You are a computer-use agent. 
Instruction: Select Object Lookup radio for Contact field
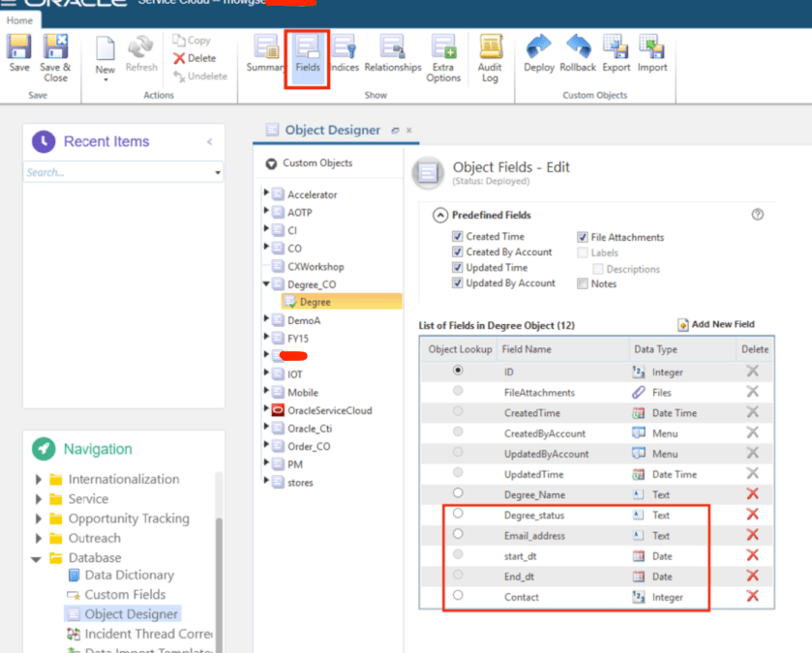(x=458, y=596)
